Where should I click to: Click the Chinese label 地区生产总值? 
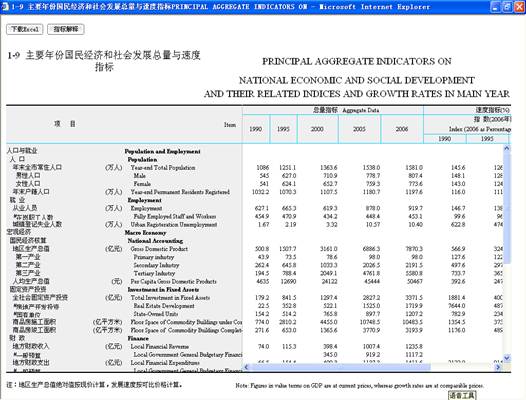(31, 249)
